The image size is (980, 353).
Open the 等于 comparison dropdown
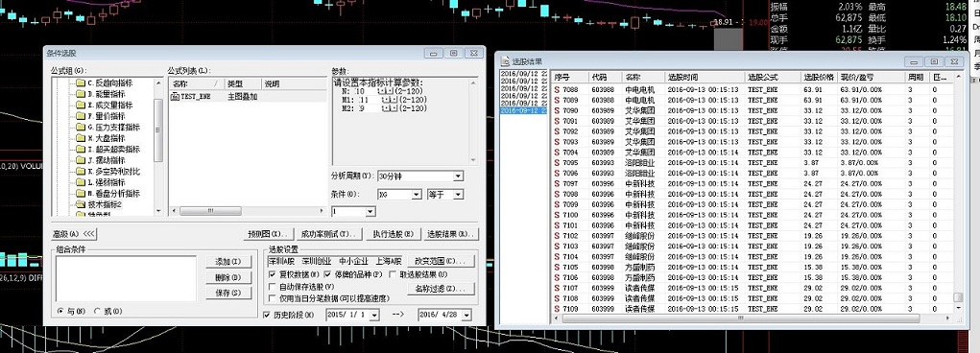click(459, 195)
